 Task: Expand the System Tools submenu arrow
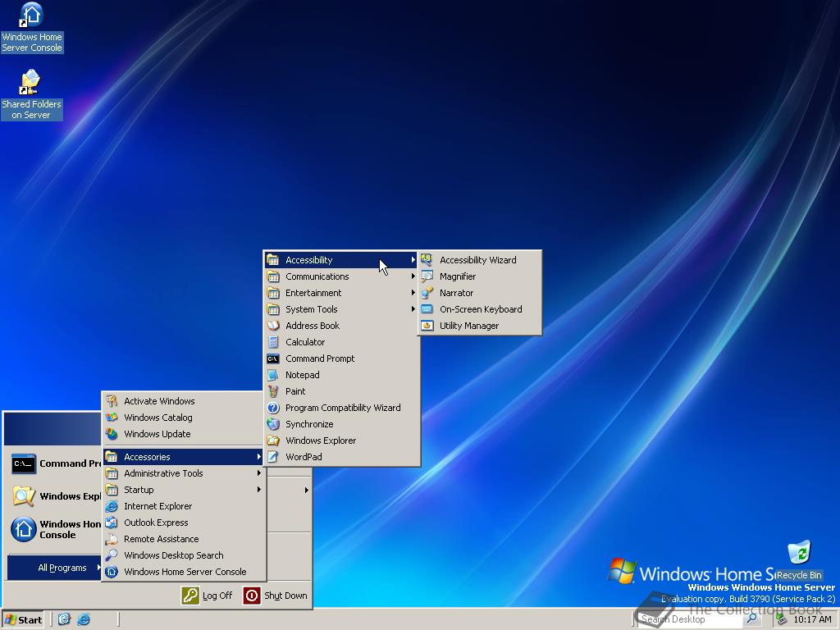click(x=413, y=309)
